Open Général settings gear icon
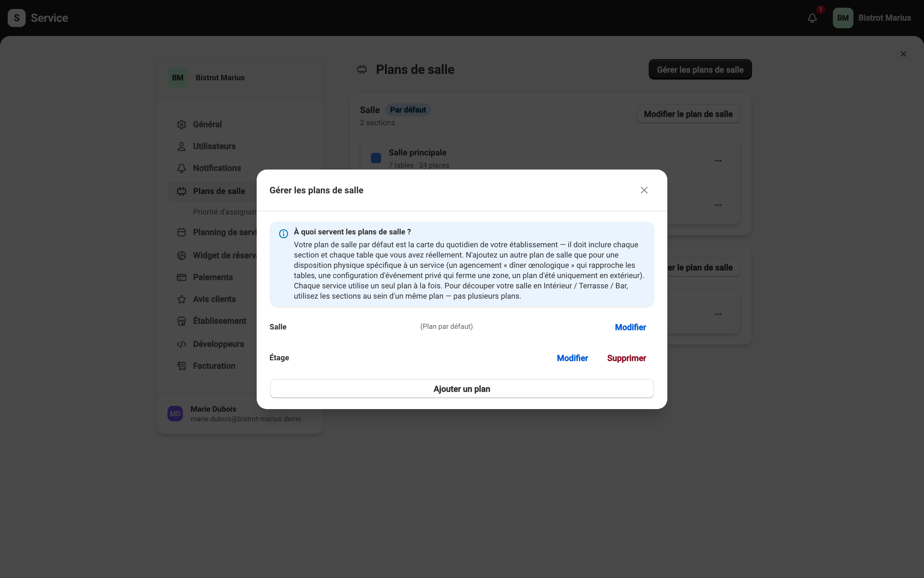This screenshot has width=924, height=578. coord(181,125)
